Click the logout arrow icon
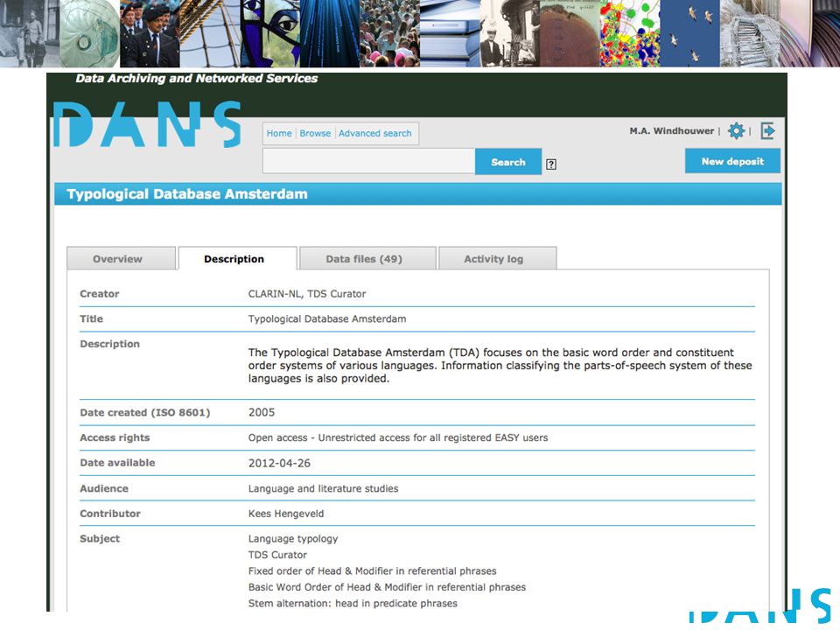 pyautogui.click(x=767, y=130)
